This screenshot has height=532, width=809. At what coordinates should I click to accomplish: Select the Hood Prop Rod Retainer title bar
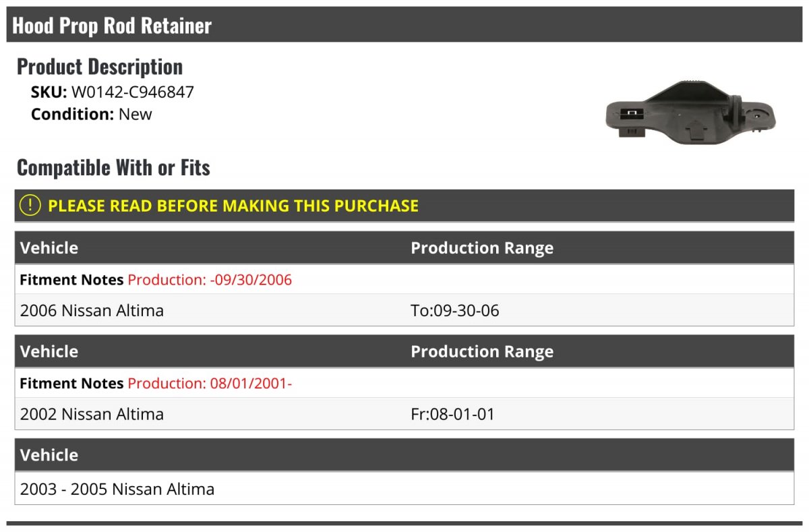tap(404, 25)
